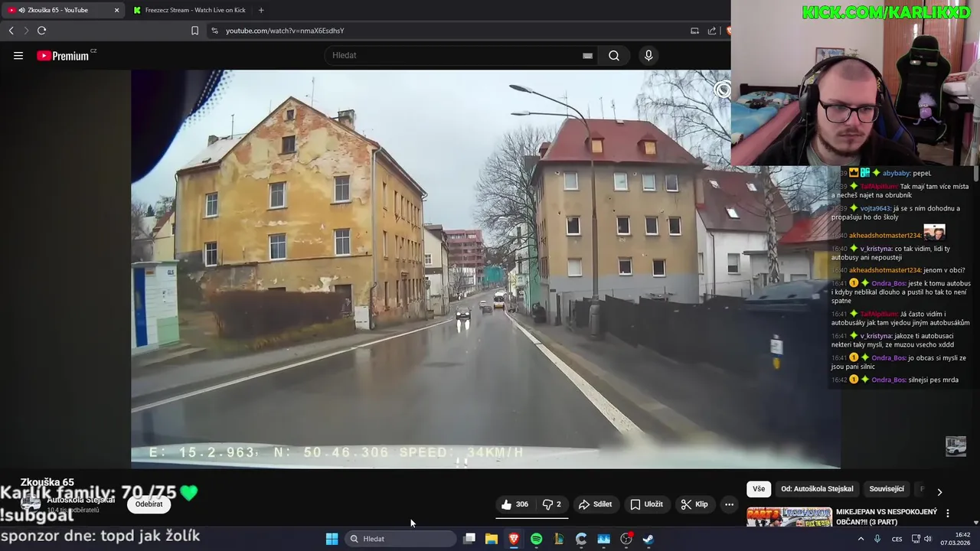980x551 pixels.
Task: Select Od: Autoškola Stejskal chip
Action: click(817, 489)
